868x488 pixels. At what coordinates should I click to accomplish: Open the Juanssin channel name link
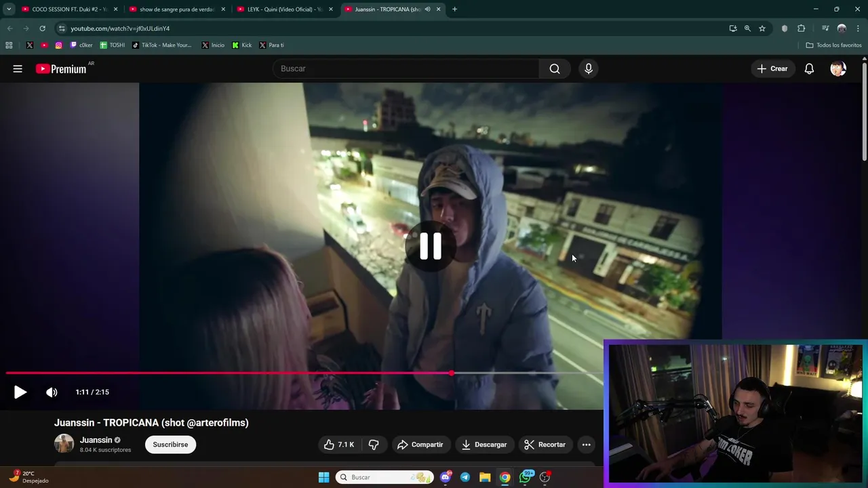96,440
